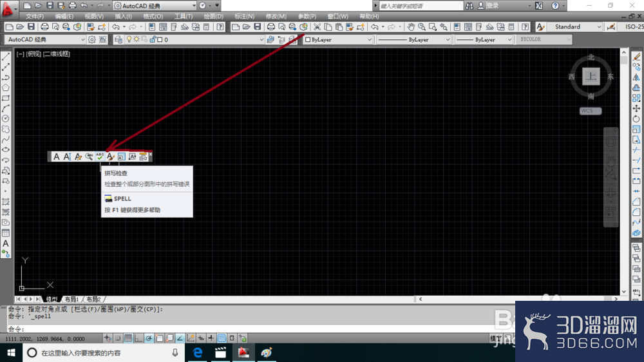Select the Arc draw tool
This screenshot has width=644, height=362.
[x=6, y=108]
